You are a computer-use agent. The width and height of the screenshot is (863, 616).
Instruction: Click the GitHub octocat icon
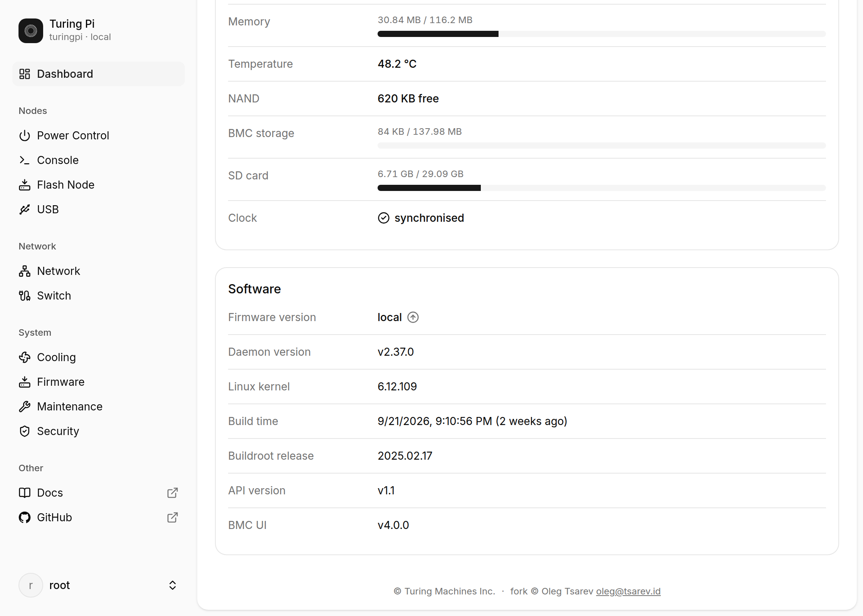pyautogui.click(x=25, y=517)
